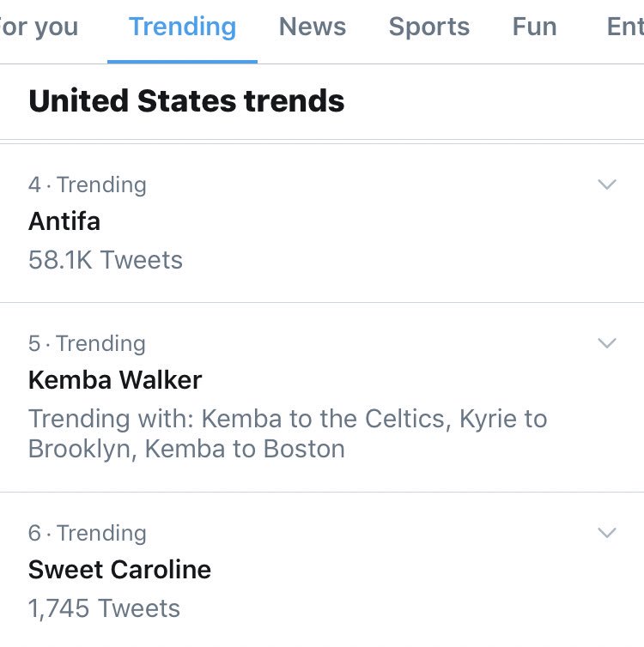644x647 pixels.
Task: Tap the 58.1K Tweets count
Action: pos(106,260)
